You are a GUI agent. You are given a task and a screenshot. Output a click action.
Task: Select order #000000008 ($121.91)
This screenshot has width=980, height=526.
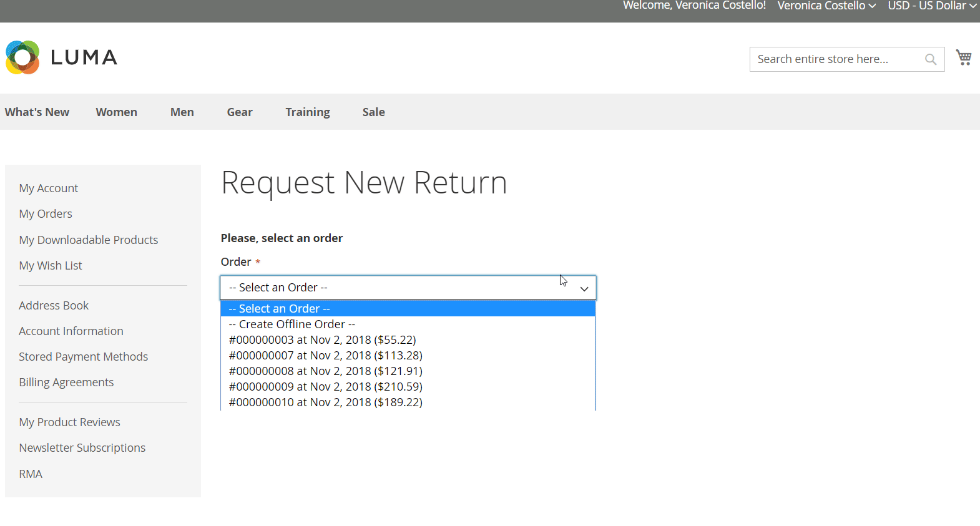408,371
